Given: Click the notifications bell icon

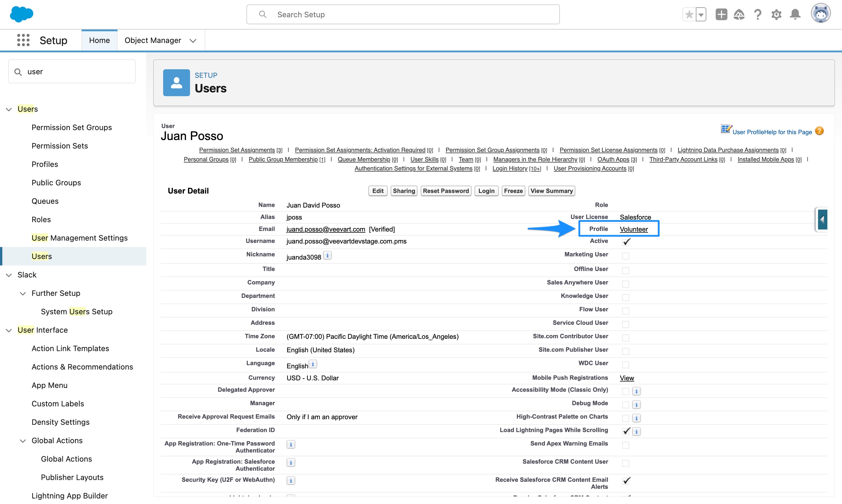Looking at the screenshot, I should pos(795,14).
